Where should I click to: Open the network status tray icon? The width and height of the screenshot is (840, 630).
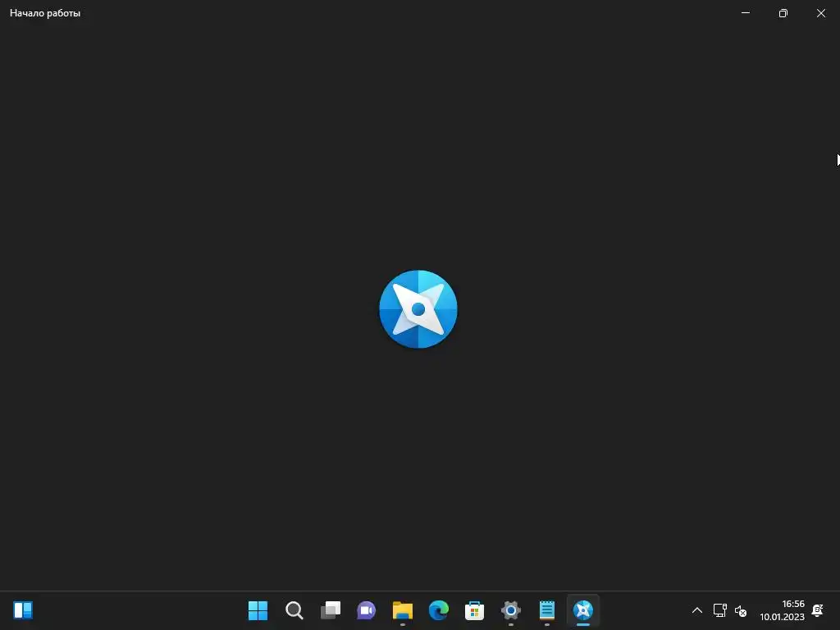tap(719, 610)
